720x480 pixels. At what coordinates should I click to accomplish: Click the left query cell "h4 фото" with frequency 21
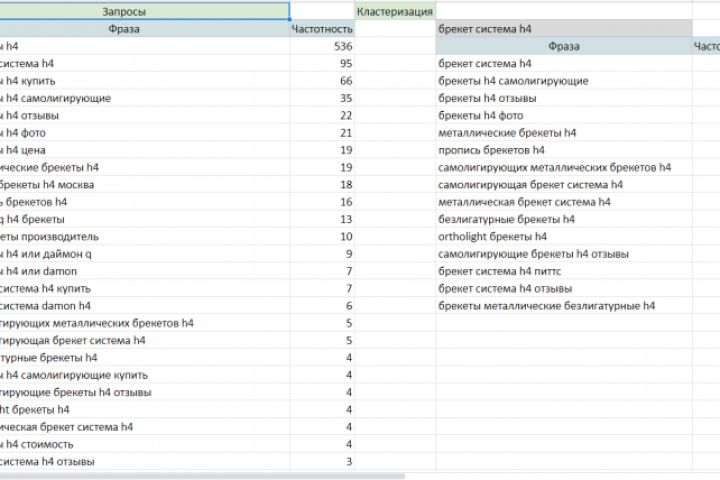click(144, 133)
